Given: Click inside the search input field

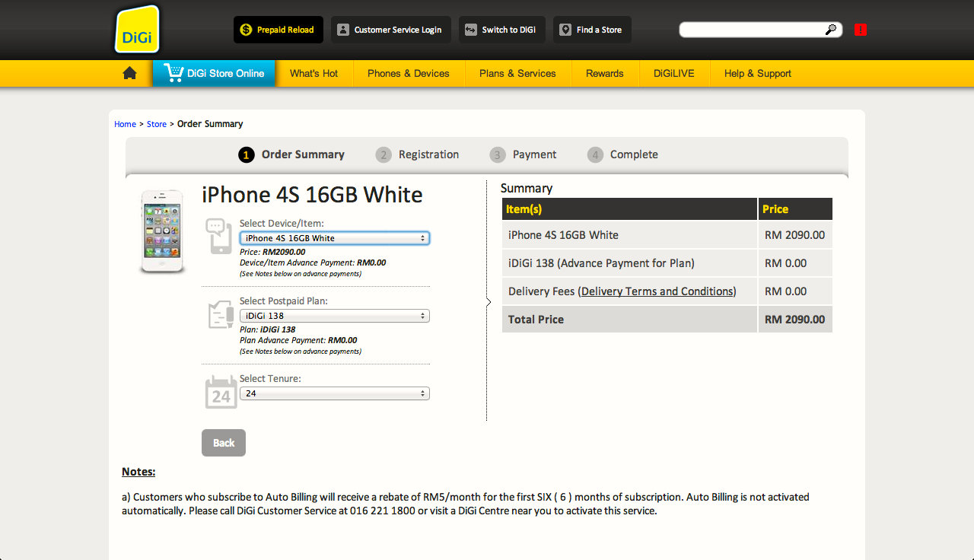Looking at the screenshot, I should (x=753, y=30).
